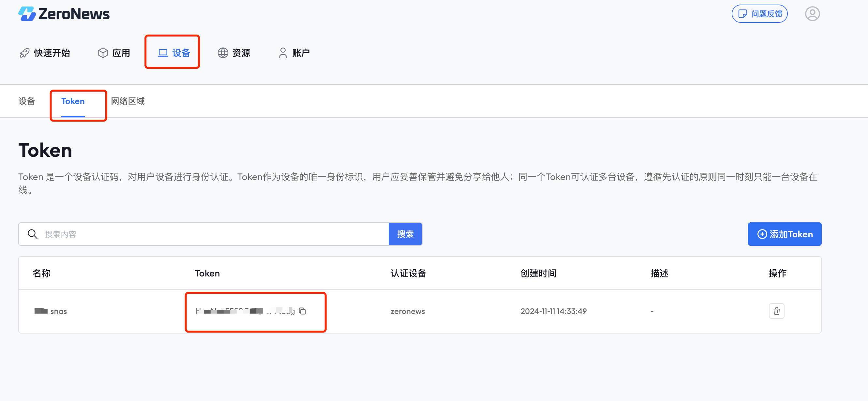Viewport: 868px width, 401px height.
Task: Click the cube icon beside 应用
Action: 103,53
